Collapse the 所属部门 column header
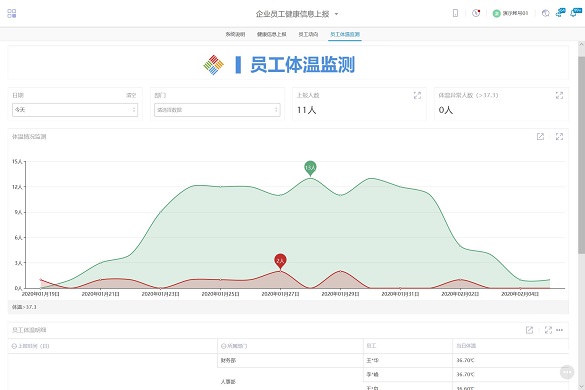 tap(223, 346)
